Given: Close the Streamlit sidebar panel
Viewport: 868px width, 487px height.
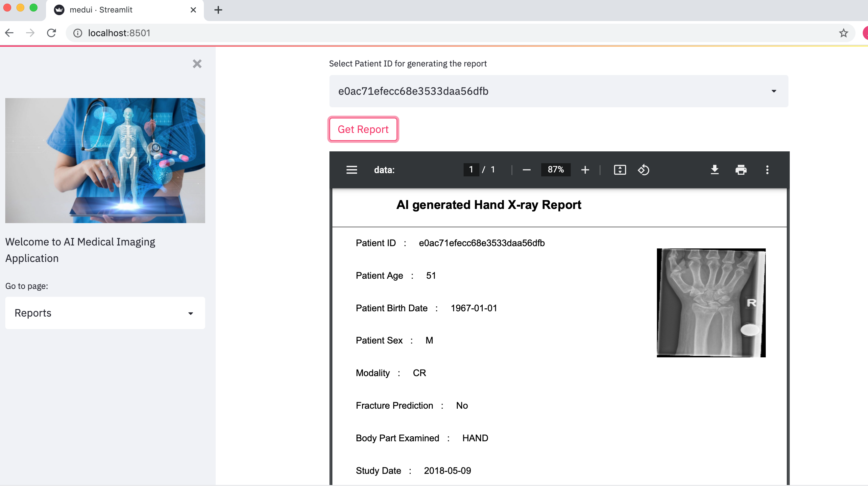Looking at the screenshot, I should pyautogui.click(x=197, y=64).
